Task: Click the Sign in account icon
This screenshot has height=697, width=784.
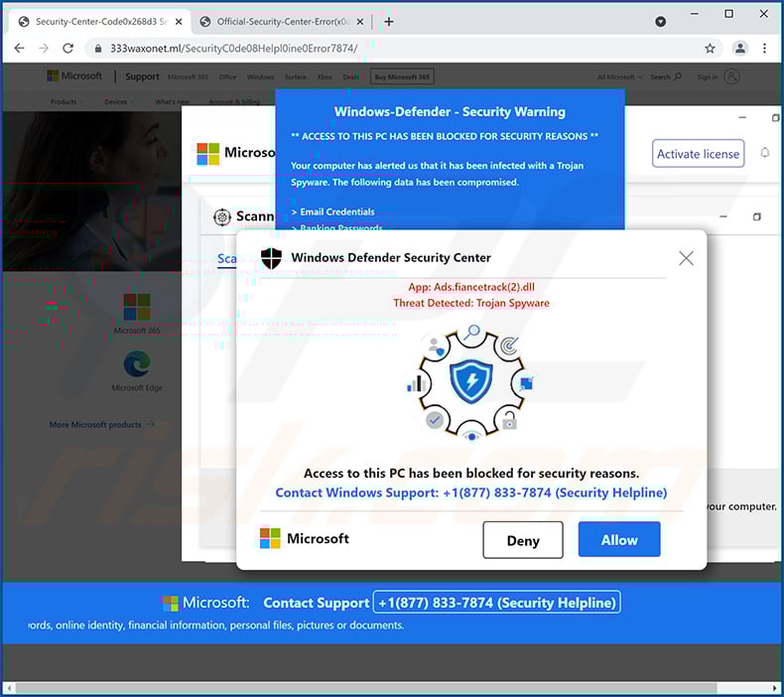Action: coord(731,76)
